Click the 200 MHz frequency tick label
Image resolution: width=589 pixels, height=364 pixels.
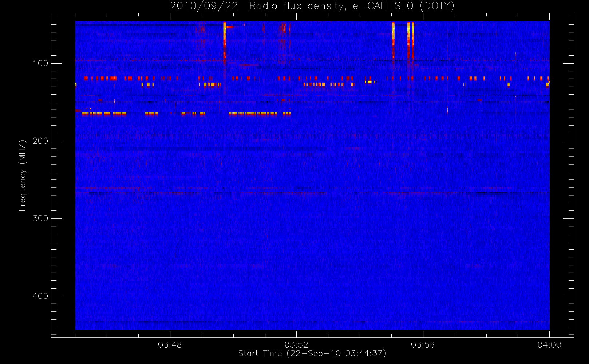click(40, 141)
